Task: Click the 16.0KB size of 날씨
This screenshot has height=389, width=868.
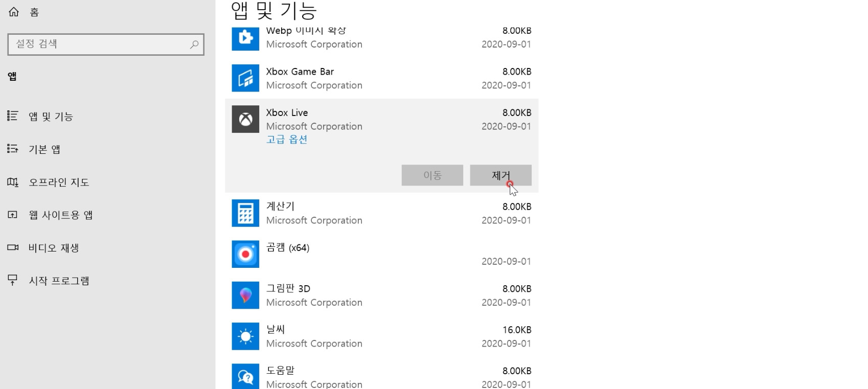Action: (x=517, y=330)
